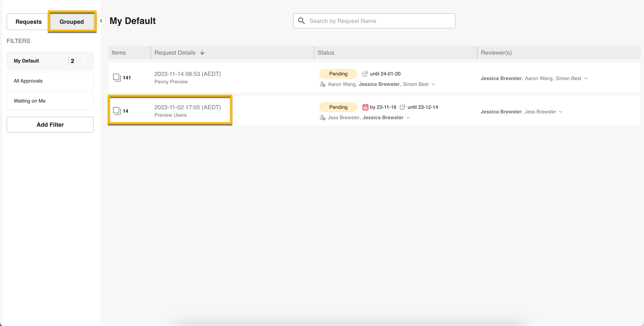This screenshot has height=326, width=644.
Task: Click the My Default filter count 2
Action: pos(72,61)
